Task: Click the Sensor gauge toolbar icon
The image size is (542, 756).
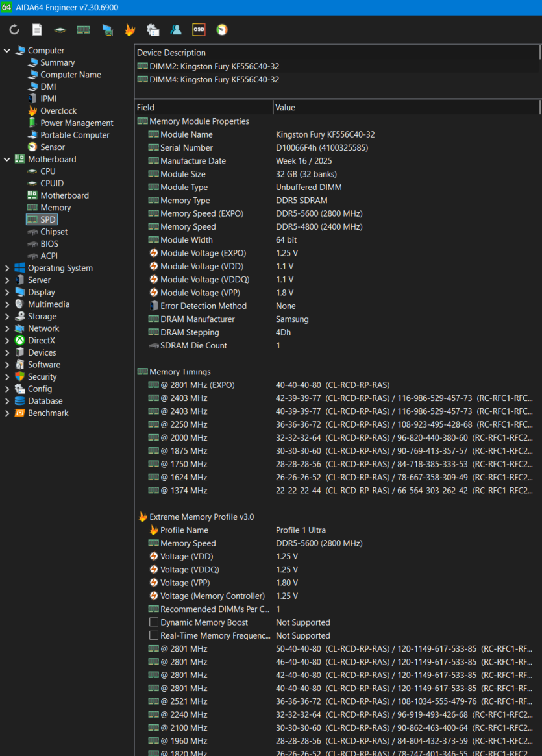Action: (222, 29)
